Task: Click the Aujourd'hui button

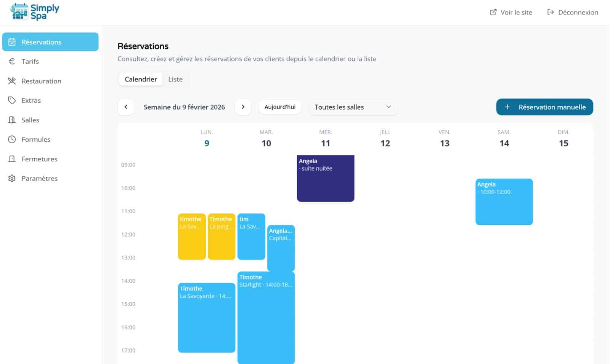Action: 280,107
